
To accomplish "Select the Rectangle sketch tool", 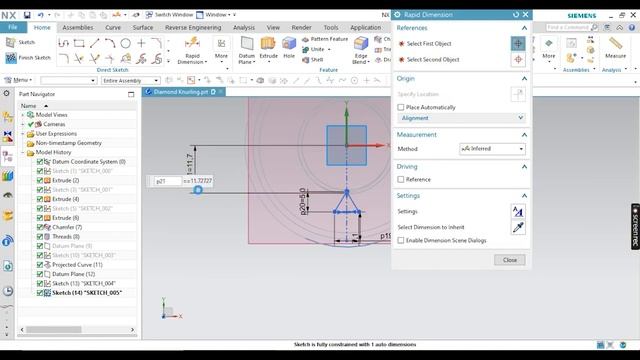I will tap(79, 43).
